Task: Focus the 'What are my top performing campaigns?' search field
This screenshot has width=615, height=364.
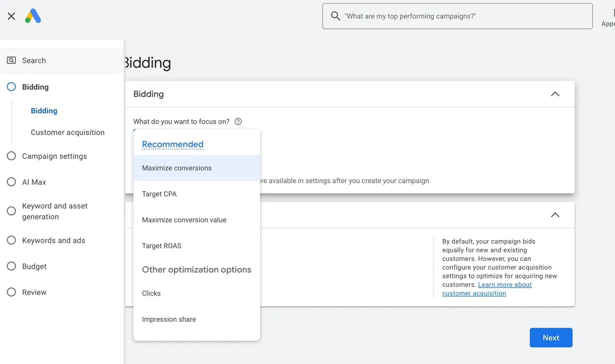Action: [457, 16]
